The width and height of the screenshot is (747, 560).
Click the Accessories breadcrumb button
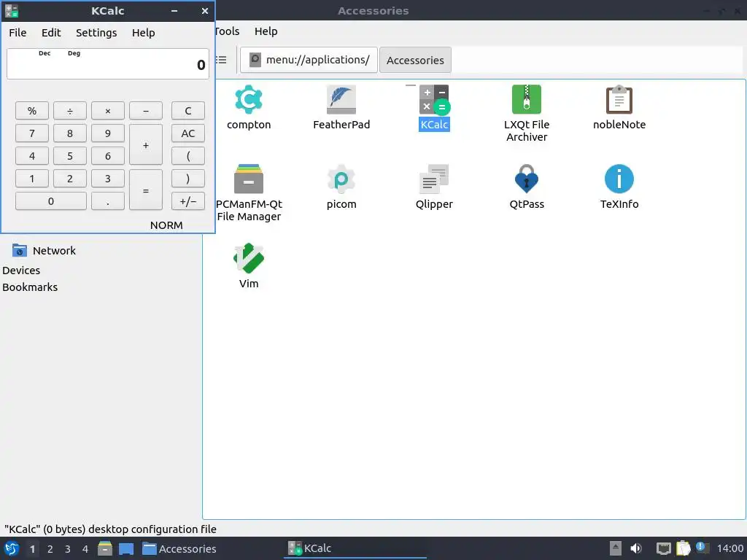click(x=415, y=60)
